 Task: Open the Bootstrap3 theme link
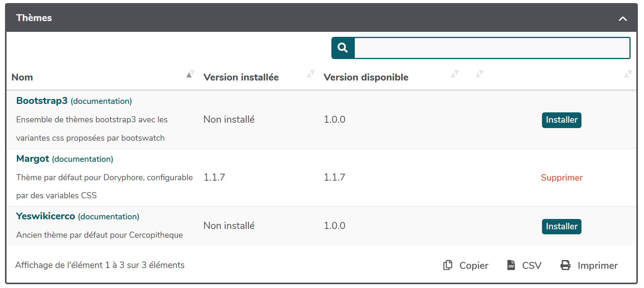pos(42,101)
